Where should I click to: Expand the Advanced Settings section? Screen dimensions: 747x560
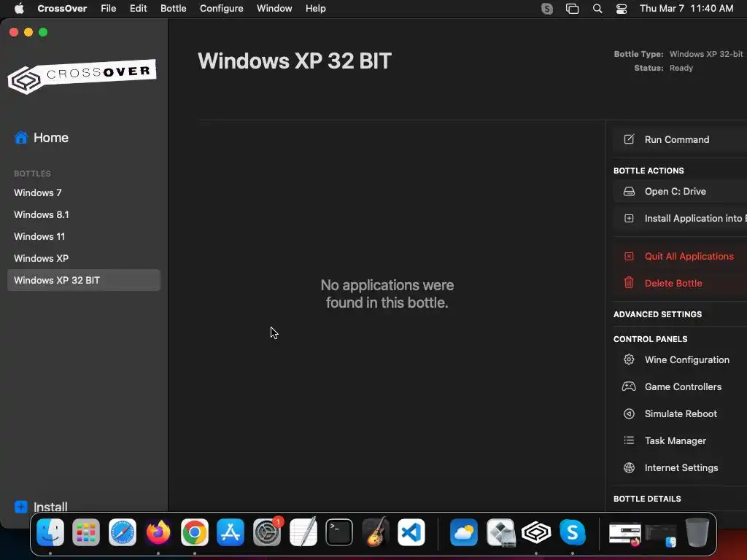[657, 314]
